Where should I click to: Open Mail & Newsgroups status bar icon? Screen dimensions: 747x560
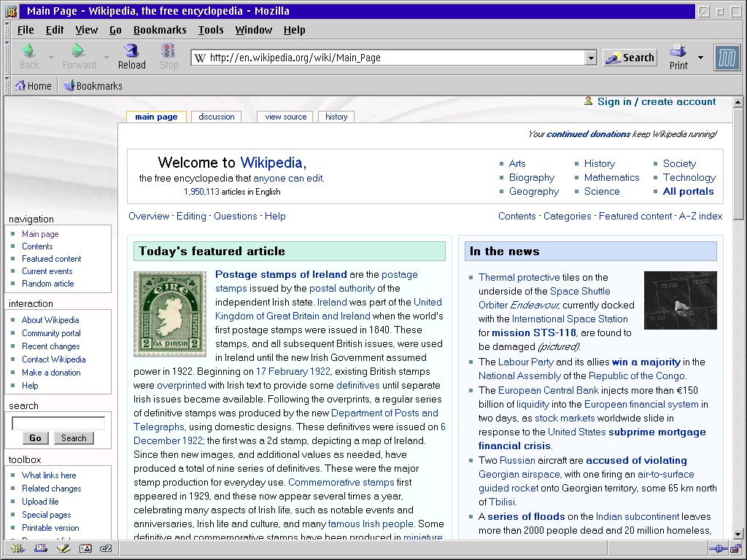click(41, 548)
